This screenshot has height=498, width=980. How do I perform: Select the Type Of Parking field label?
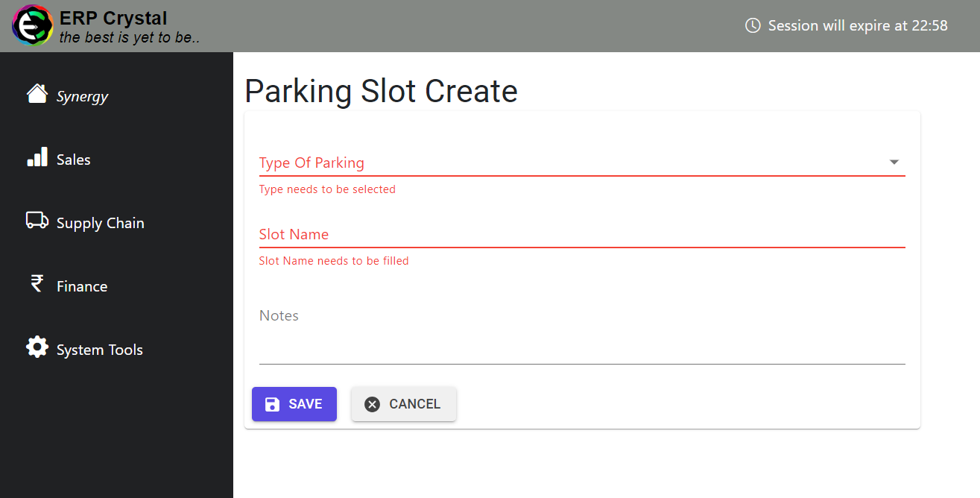coord(312,163)
